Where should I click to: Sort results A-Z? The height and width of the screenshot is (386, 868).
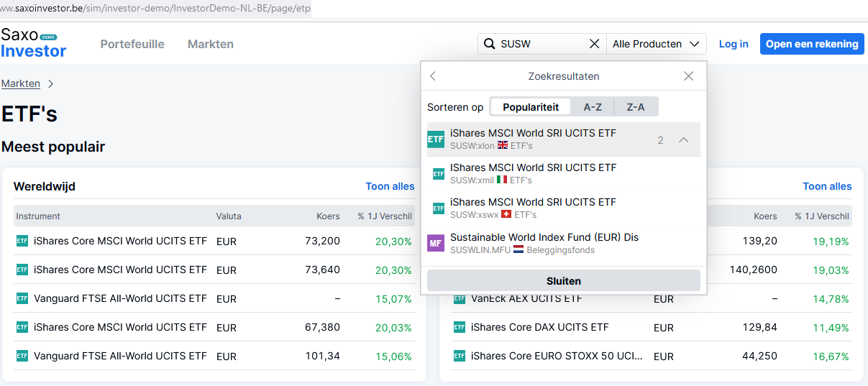point(593,107)
